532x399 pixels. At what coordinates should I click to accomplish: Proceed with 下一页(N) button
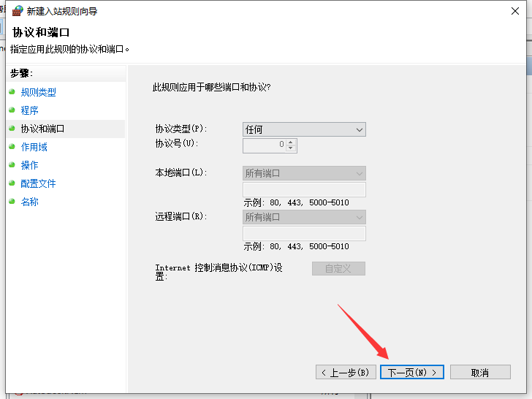(x=412, y=373)
